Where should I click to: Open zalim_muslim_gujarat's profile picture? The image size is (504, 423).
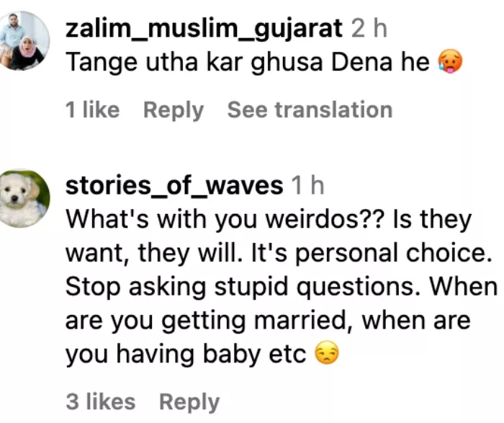coord(24,40)
